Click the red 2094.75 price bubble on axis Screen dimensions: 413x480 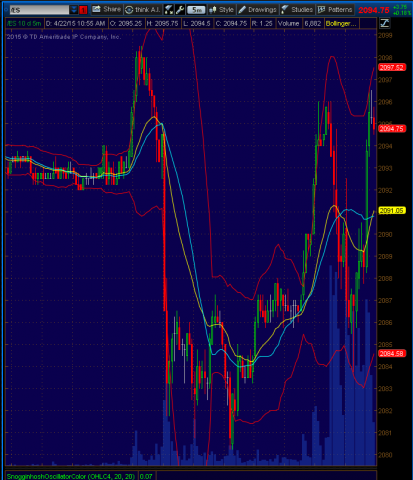point(392,129)
